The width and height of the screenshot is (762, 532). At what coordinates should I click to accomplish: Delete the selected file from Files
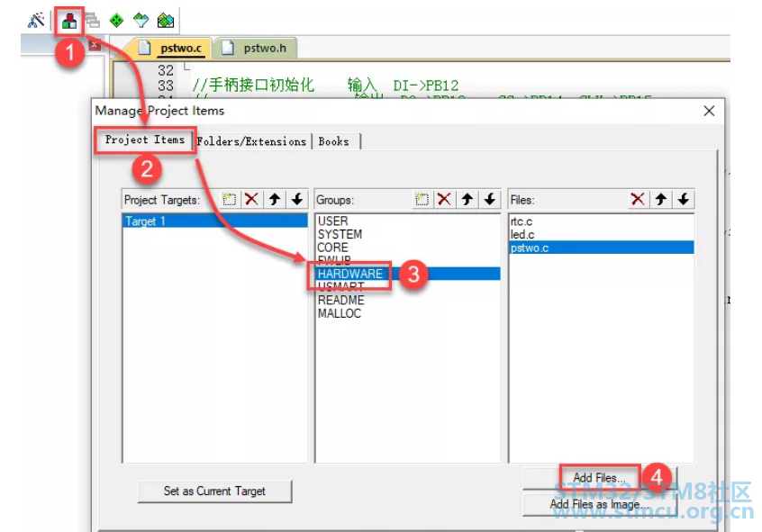638,199
